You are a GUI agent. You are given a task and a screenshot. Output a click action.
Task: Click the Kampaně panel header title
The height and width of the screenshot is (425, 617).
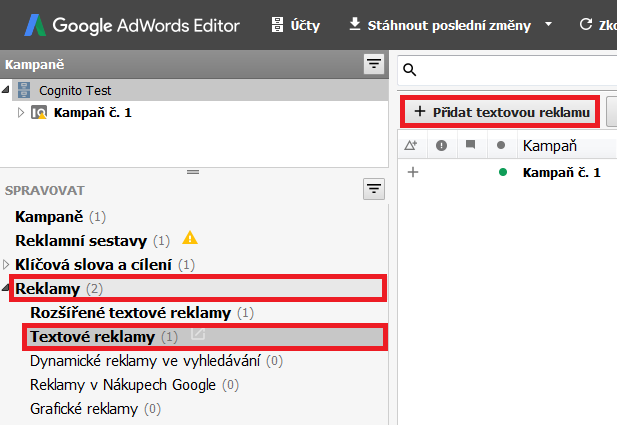(x=35, y=64)
